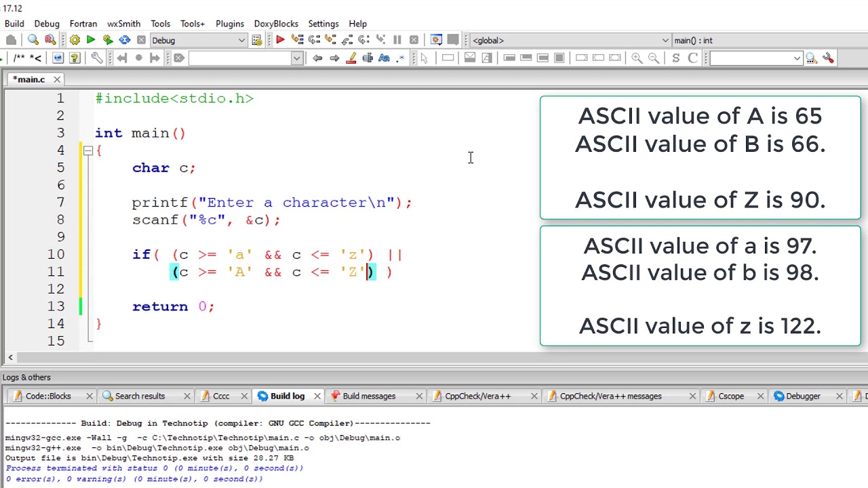Open the Tools menu
Viewport: 868px width, 488px height.
click(x=161, y=24)
